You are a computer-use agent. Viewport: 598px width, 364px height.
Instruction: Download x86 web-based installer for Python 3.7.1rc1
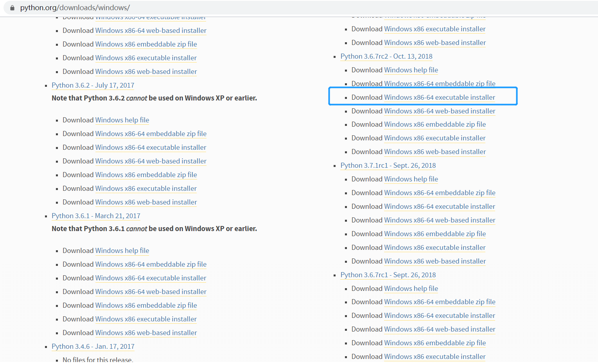coord(435,261)
